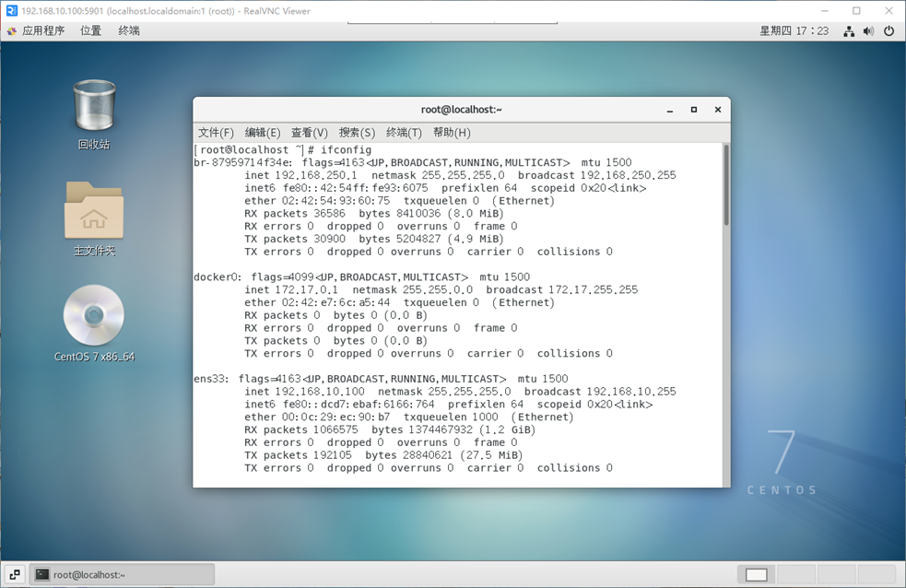This screenshot has height=588, width=906.
Task: Click the root@localhost taskbar button
Action: point(122,574)
